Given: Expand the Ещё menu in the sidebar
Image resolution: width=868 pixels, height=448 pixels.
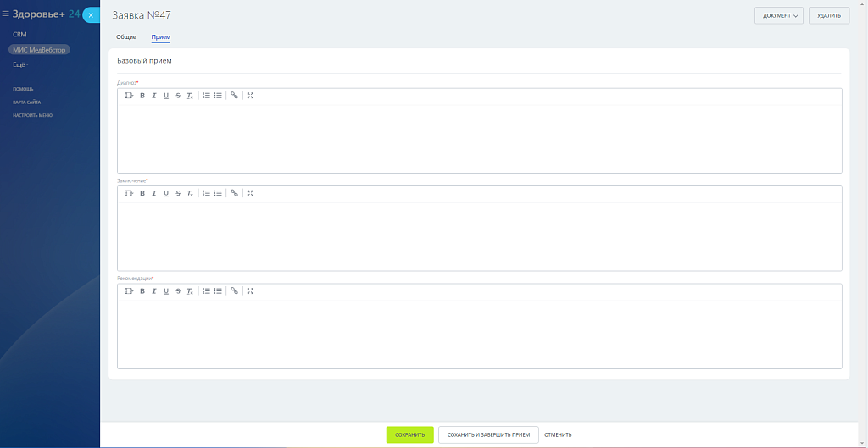Looking at the screenshot, I should [19, 64].
